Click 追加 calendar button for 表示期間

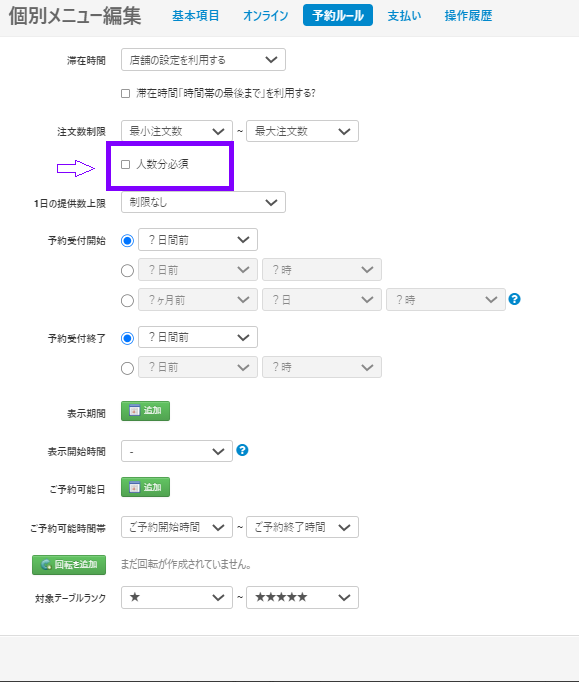tap(145, 411)
